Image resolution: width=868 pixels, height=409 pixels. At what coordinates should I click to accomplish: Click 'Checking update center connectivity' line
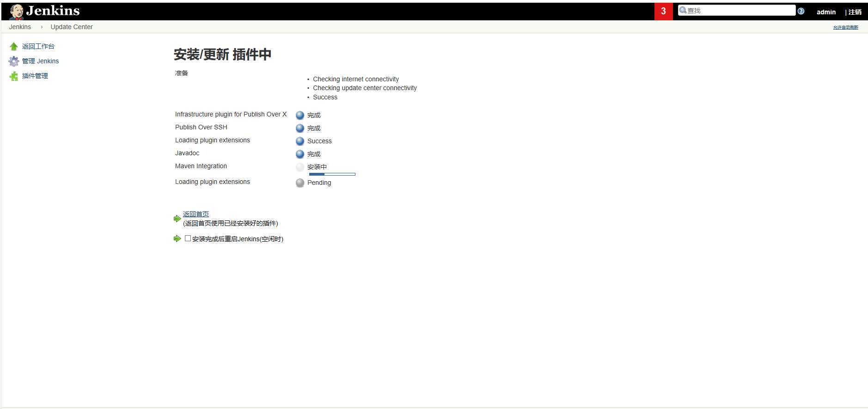365,88
